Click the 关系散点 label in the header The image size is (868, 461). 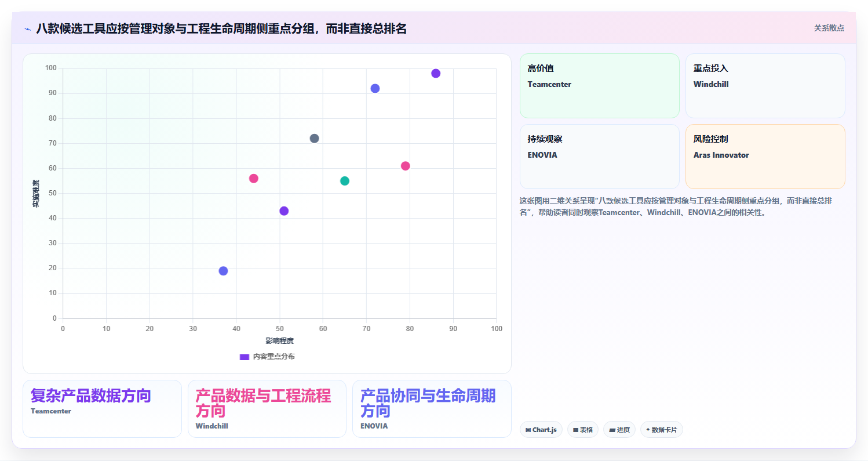(x=829, y=28)
